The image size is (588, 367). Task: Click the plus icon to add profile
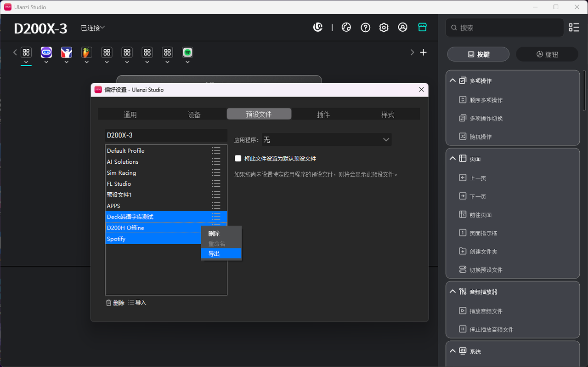423,52
